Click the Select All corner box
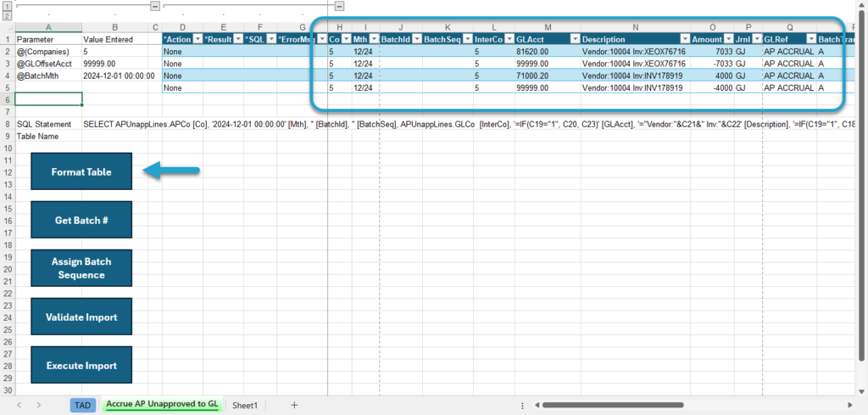The width and height of the screenshot is (868, 415). (x=7, y=27)
